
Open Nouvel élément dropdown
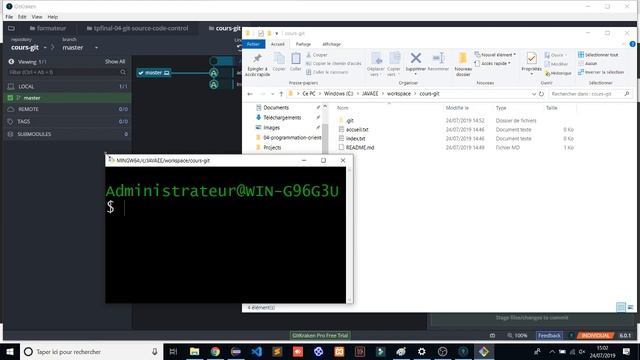[x=495, y=55]
